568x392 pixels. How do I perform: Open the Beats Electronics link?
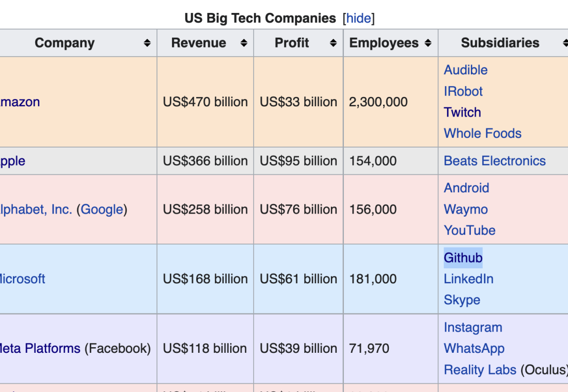click(x=495, y=161)
